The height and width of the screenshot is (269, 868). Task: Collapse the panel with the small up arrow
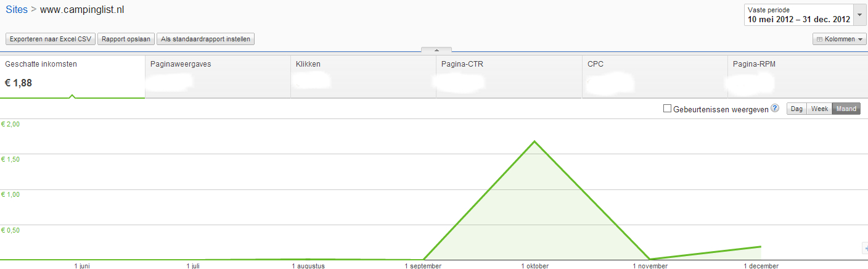point(436,49)
